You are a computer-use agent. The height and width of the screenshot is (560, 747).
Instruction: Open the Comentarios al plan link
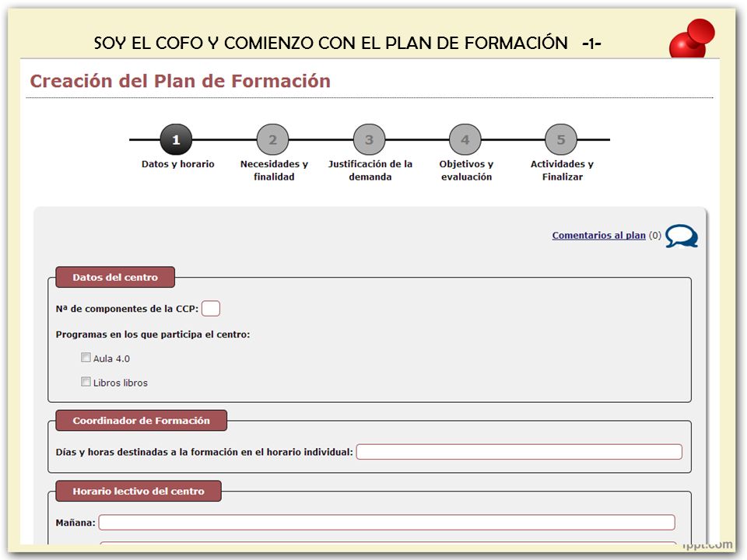598,235
